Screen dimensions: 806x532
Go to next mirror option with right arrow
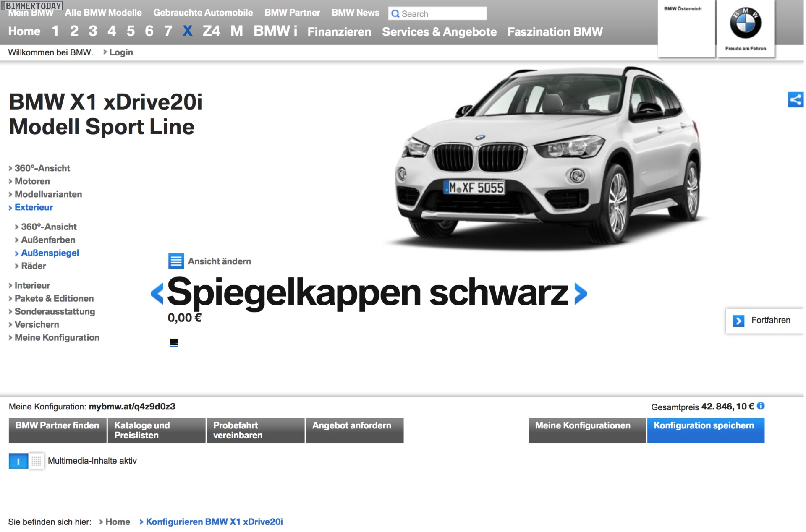coord(581,294)
